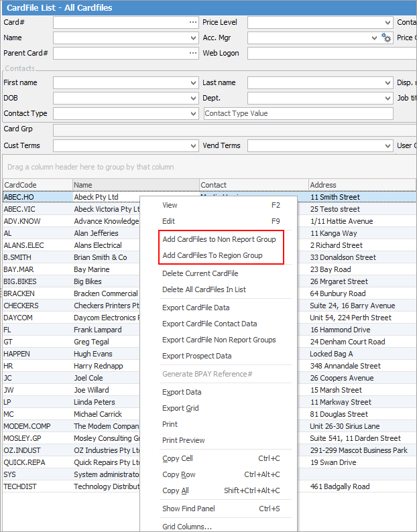Choose Add CardFiles to Non Report Group
This screenshot has width=417, height=532.
(x=219, y=239)
